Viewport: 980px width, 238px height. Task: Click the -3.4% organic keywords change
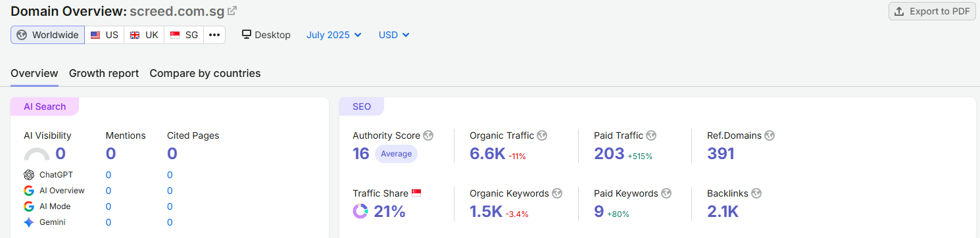tap(517, 214)
